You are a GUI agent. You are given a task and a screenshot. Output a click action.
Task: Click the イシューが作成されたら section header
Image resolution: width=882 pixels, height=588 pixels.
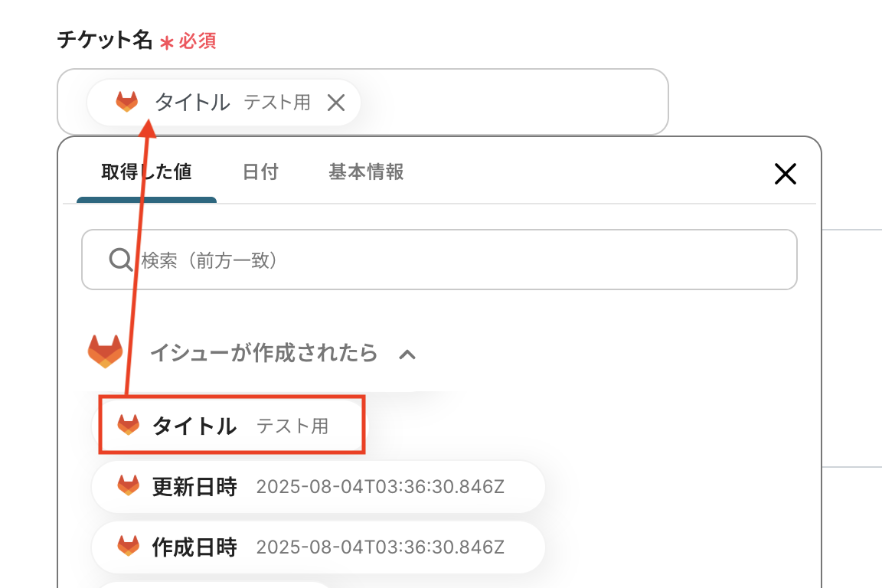pyautogui.click(x=263, y=353)
